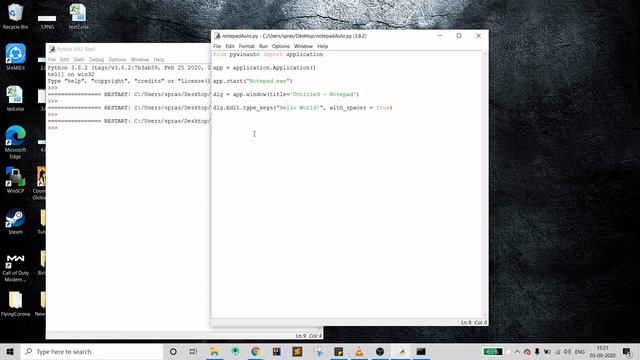This screenshot has width=640, height=360.
Task: Click the 'from pywinauto import application' line
Action: pyautogui.click(x=268, y=54)
